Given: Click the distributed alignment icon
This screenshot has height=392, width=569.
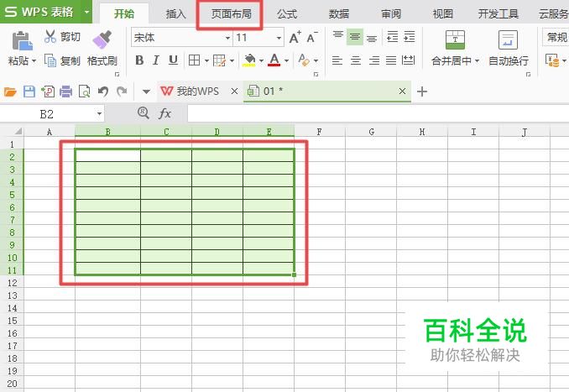Looking at the screenshot, I should point(408,60).
